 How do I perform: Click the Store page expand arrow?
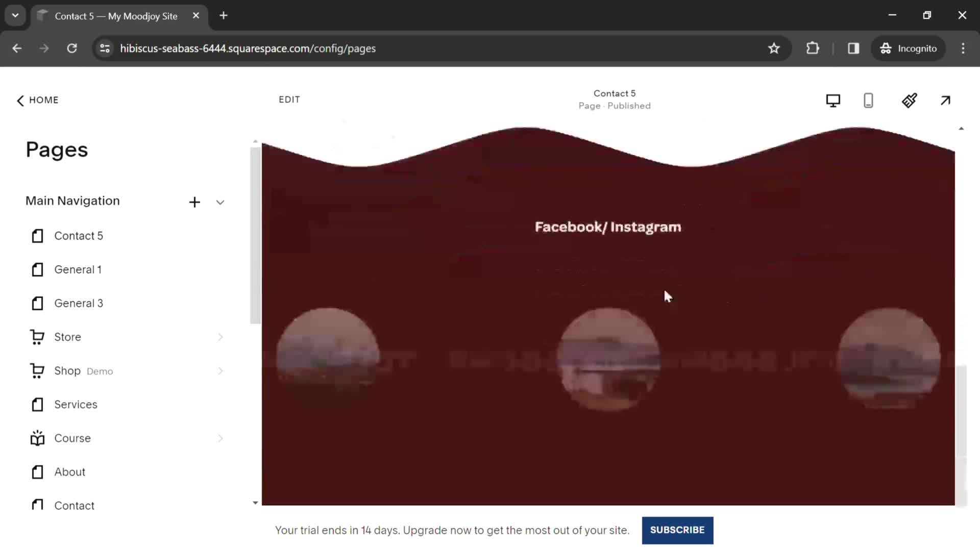point(220,337)
